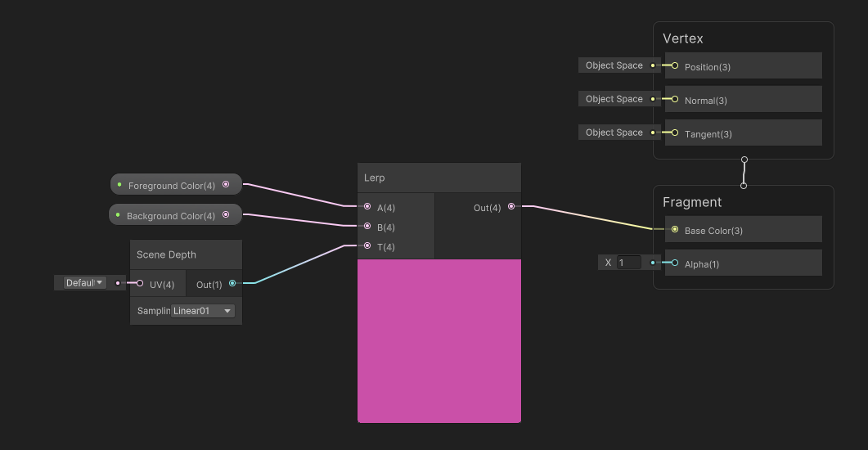Open the UV Default channel dropdown

click(x=85, y=283)
